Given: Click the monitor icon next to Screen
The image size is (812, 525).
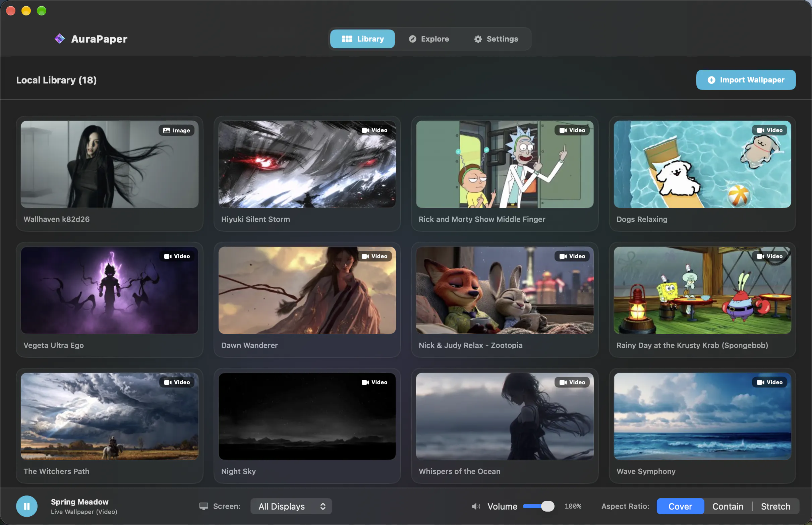Looking at the screenshot, I should click(x=204, y=506).
